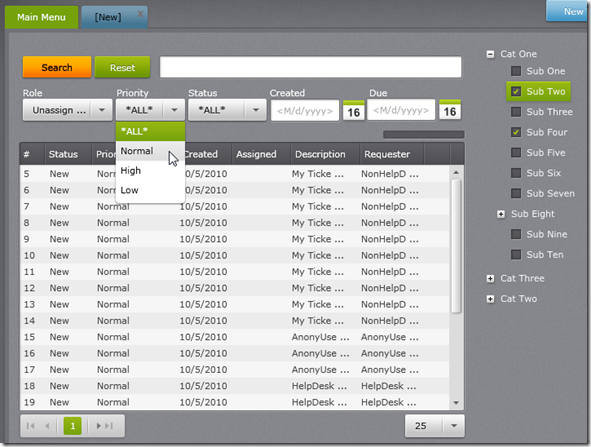Check the Sub Three checkbox
The height and width of the screenshot is (447, 591).
pos(516,112)
